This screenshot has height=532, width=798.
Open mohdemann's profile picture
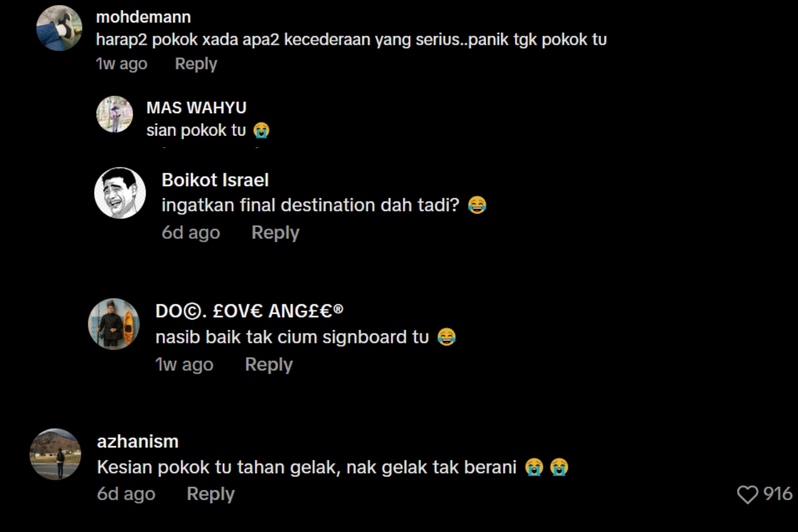[59, 28]
